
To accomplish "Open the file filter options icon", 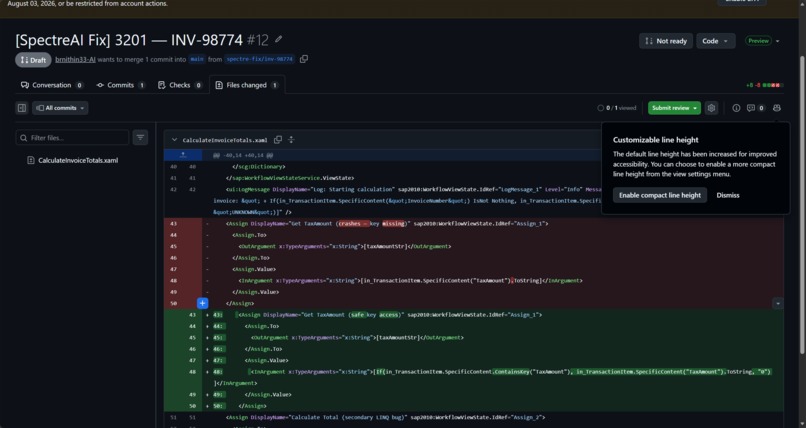I will click(140, 138).
